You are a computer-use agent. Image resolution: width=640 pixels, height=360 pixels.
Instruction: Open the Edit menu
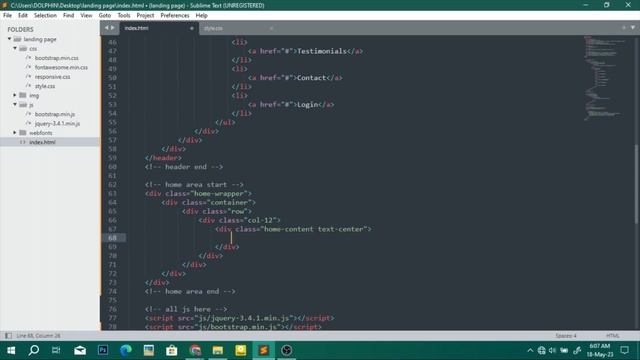point(23,16)
